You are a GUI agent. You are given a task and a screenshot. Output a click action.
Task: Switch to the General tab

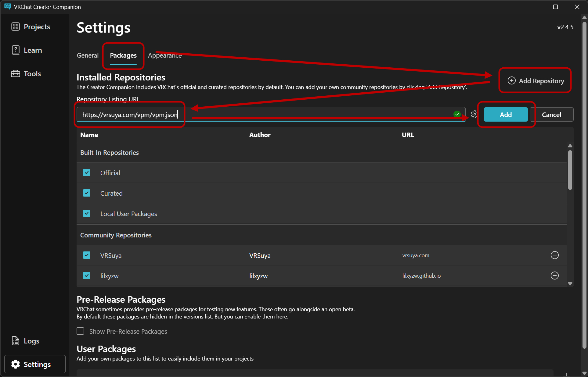pos(88,55)
